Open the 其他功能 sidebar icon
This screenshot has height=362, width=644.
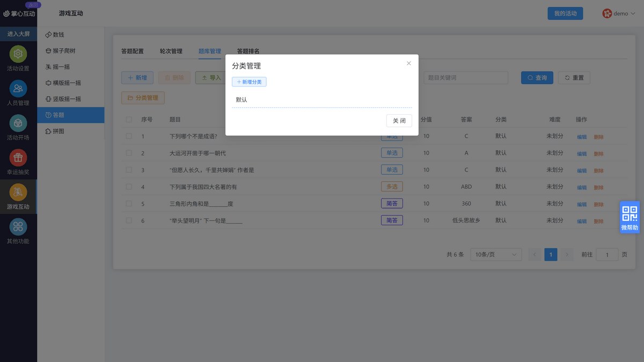pyautogui.click(x=18, y=227)
